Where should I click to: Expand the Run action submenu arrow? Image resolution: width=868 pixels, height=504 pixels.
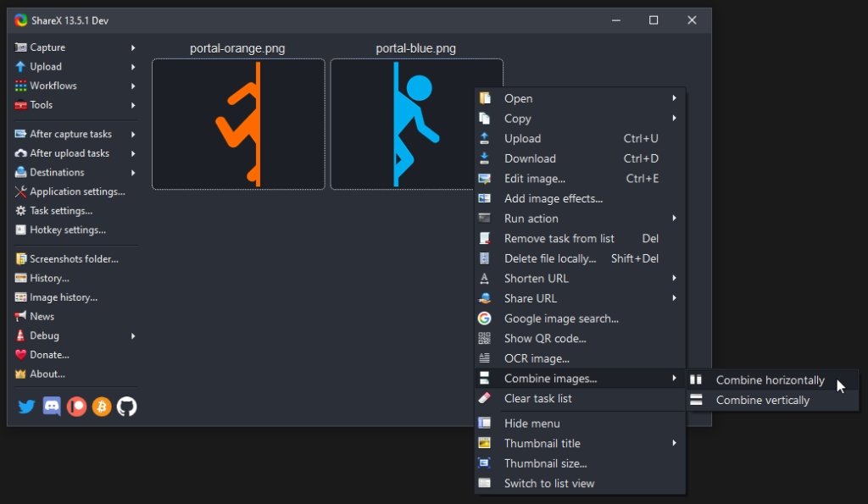(674, 218)
